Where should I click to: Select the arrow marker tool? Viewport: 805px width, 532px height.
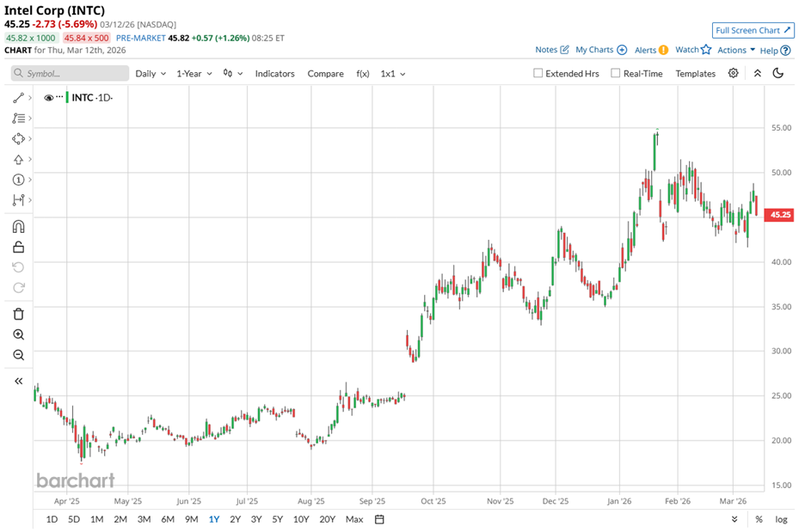(x=18, y=160)
